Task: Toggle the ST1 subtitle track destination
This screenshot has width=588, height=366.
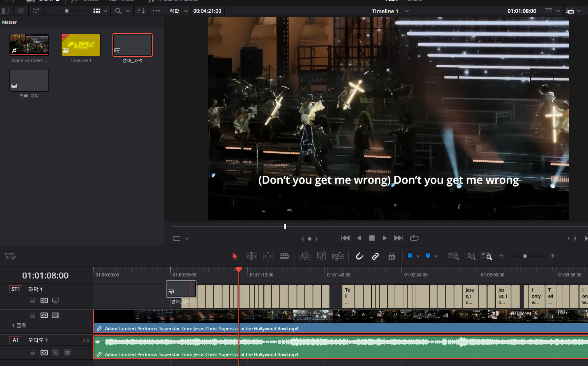Action: pos(16,289)
